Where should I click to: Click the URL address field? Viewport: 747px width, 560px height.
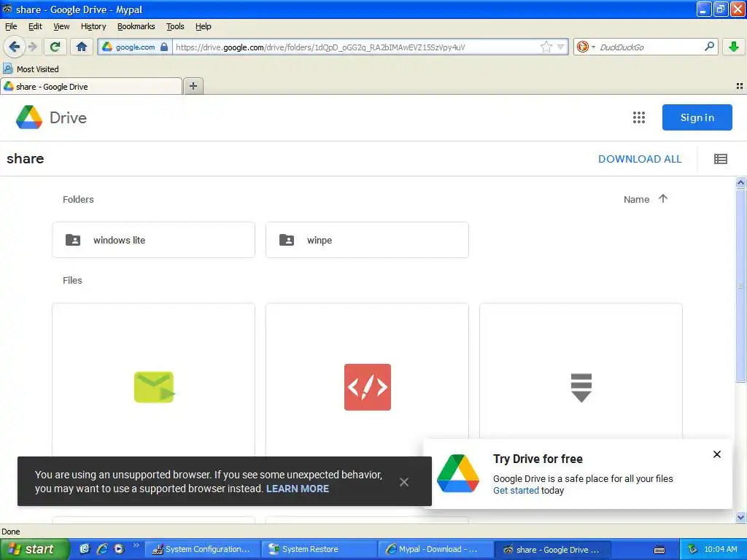[x=355, y=47]
